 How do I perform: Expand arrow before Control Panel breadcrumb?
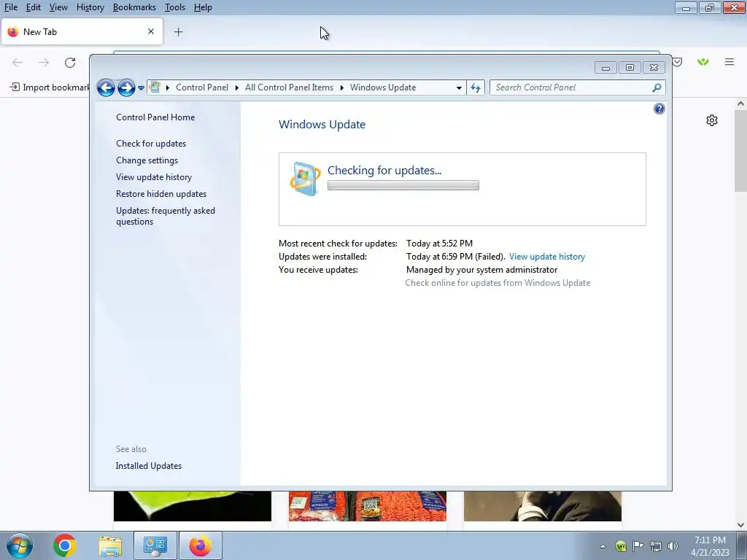click(168, 87)
